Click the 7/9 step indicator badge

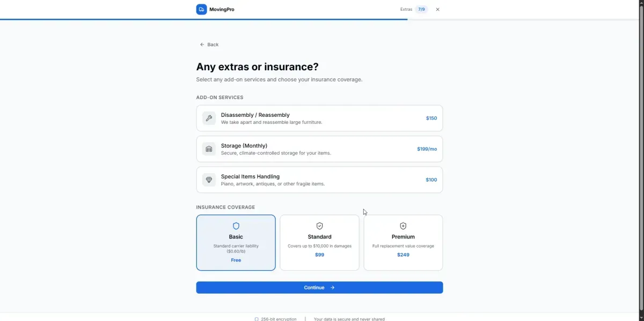point(421,9)
